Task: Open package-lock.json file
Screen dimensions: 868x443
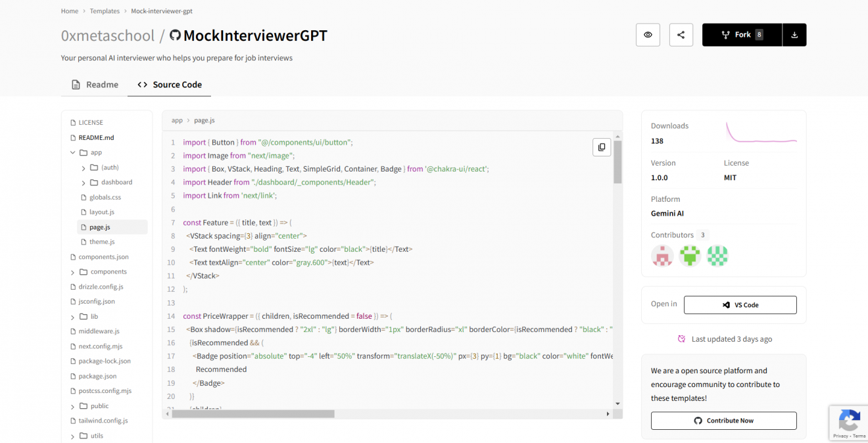Action: point(105,361)
